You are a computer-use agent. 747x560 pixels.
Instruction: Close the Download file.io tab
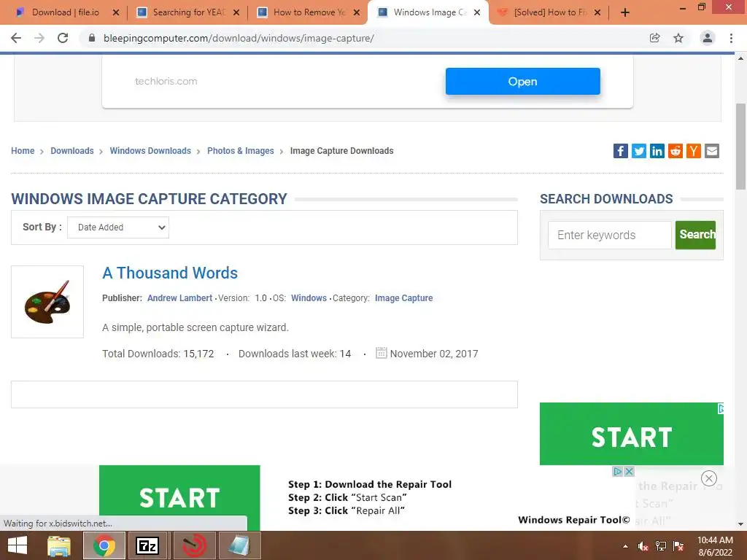pyautogui.click(x=116, y=13)
